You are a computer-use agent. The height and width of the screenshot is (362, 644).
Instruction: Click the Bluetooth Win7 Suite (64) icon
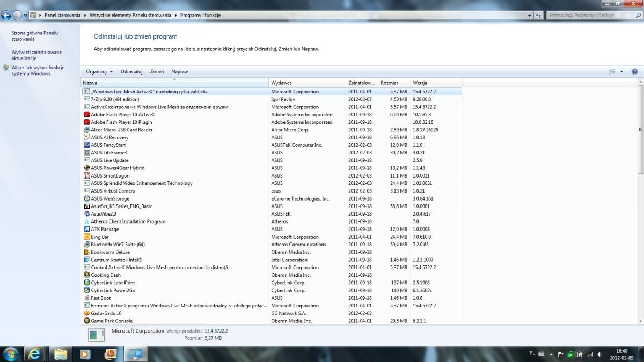(x=86, y=245)
